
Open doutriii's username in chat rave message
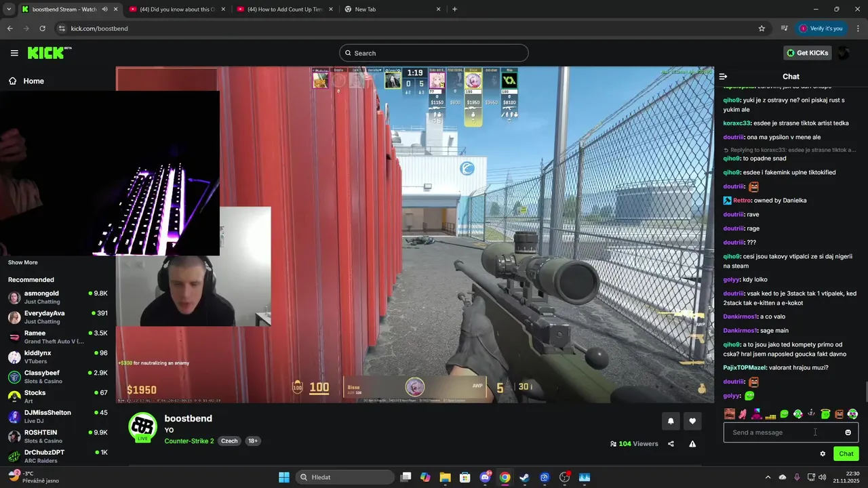click(x=734, y=214)
